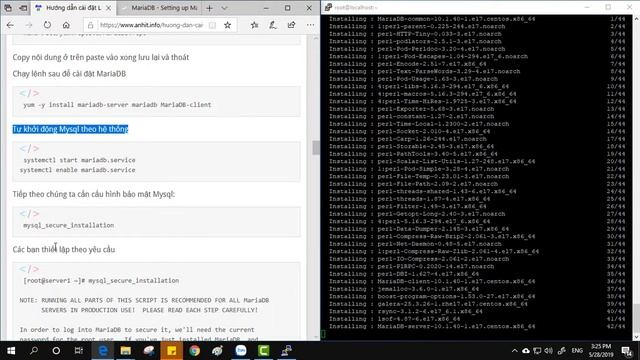Screen dimensions: 640x360
Task: Expand the tab preview chevron
Action: click(x=224, y=8)
